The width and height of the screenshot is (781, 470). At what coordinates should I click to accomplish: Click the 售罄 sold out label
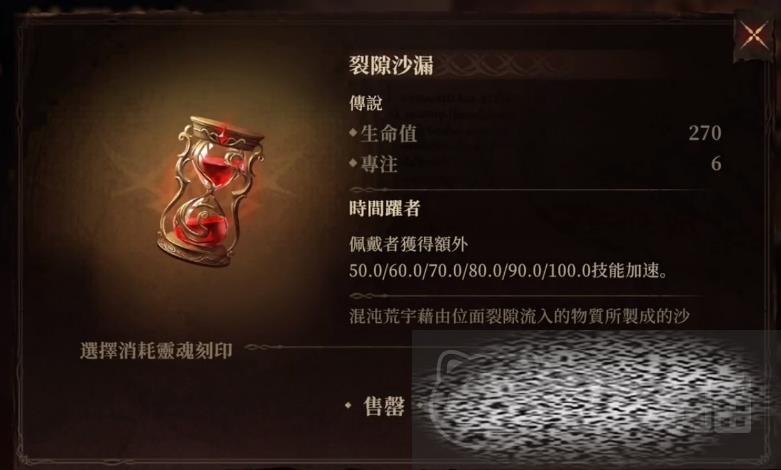[x=384, y=406]
